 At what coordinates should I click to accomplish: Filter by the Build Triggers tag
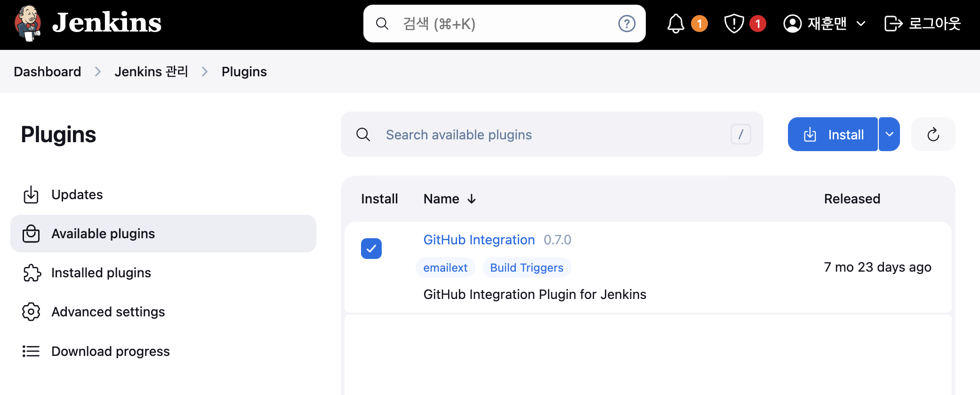[527, 267]
